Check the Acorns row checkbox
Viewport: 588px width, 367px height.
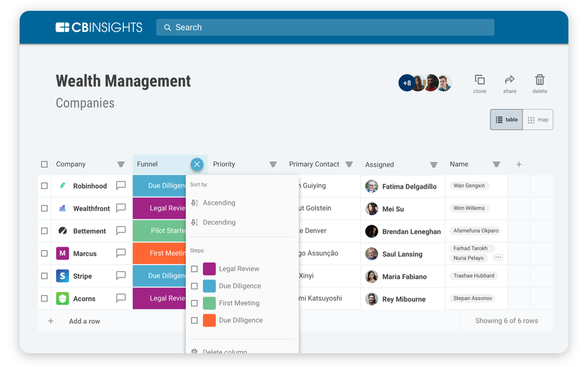pos(45,298)
